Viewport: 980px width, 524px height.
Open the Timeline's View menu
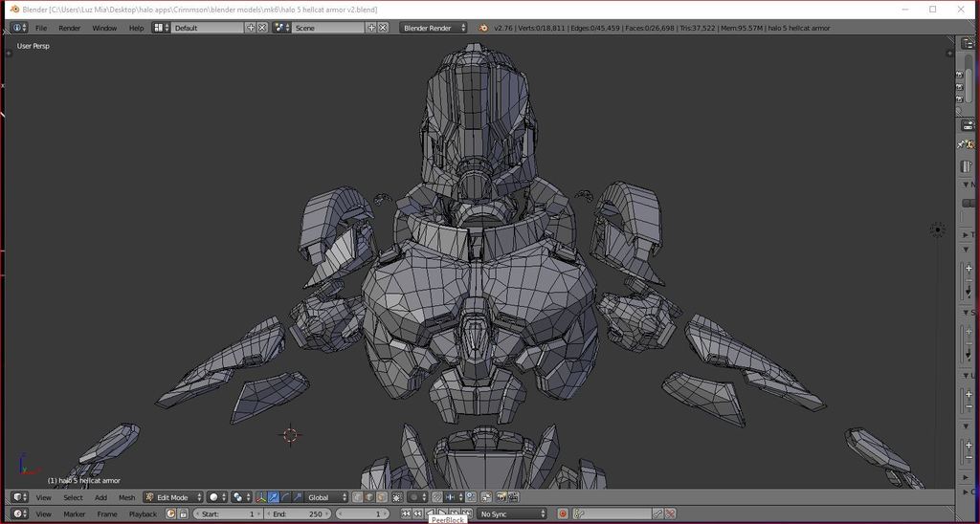coord(44,514)
